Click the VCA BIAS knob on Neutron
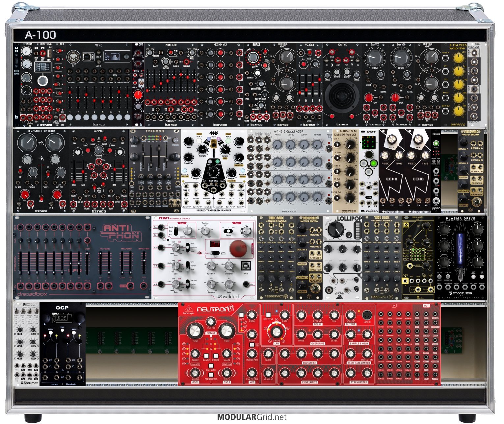The width and height of the screenshot is (504, 424). [x=268, y=373]
